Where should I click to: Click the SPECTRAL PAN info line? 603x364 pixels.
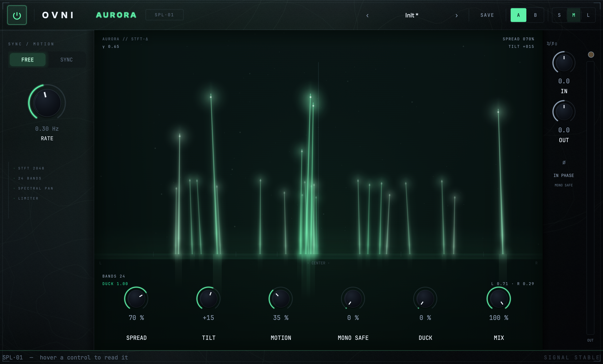click(35, 188)
